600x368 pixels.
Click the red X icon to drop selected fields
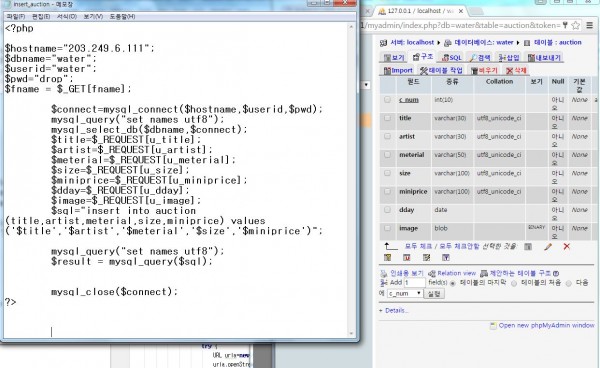[x=567, y=247]
